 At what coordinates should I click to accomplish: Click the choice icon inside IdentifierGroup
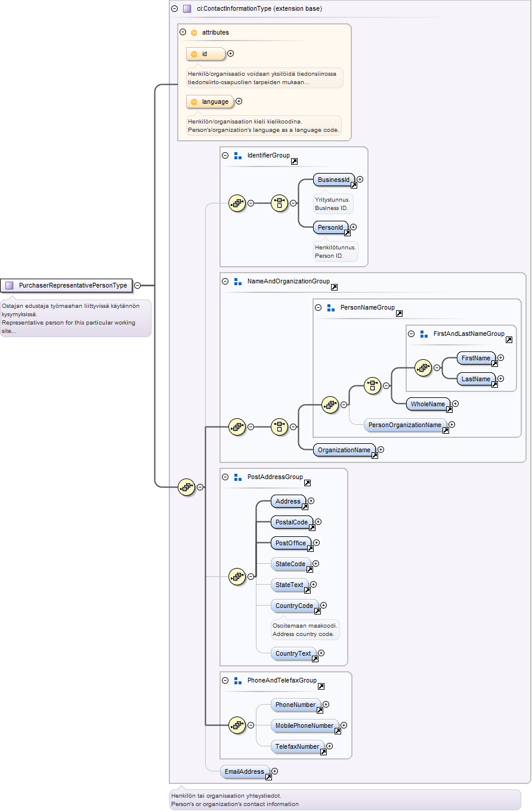coord(280,203)
